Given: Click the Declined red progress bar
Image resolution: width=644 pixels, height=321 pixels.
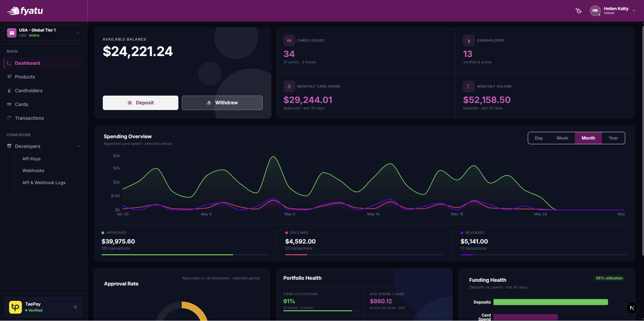Looking at the screenshot, I should pos(296,255).
